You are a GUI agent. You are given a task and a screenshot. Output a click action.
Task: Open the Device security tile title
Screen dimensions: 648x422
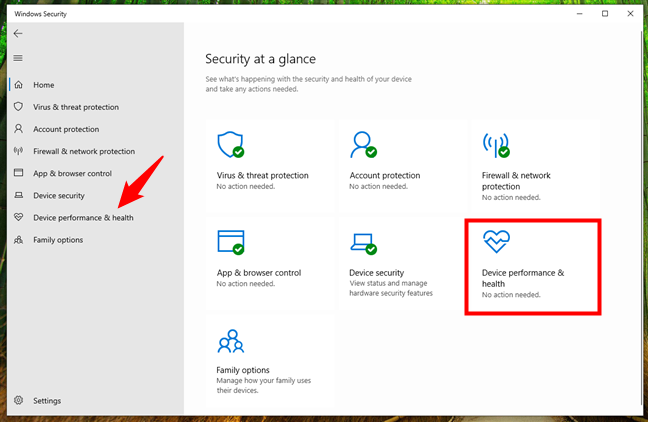click(376, 273)
